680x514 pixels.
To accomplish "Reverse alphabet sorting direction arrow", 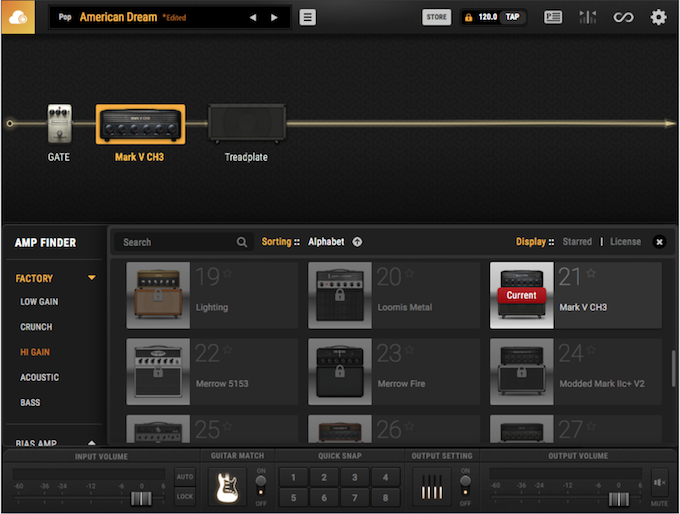I will tap(357, 242).
